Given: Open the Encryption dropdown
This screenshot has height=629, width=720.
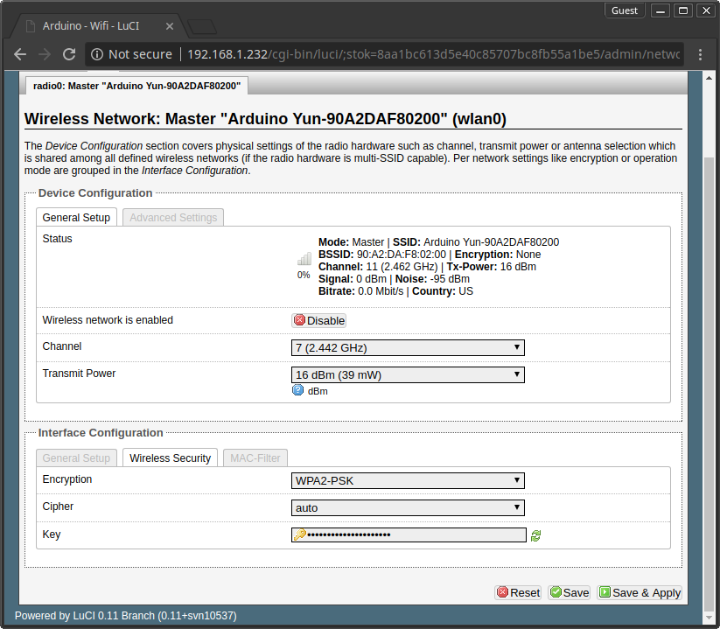Looking at the screenshot, I should click(x=408, y=481).
